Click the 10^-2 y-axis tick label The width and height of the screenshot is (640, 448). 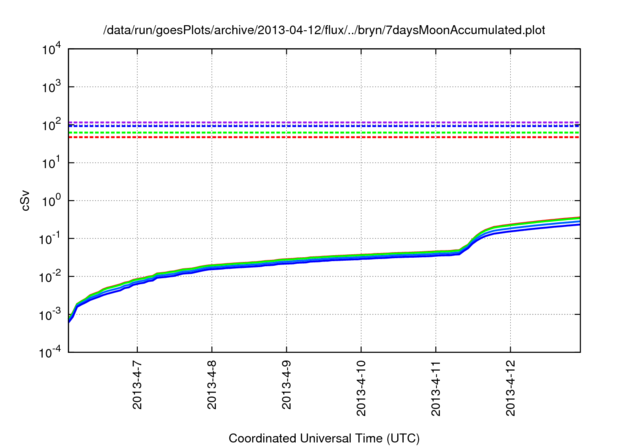50,277
